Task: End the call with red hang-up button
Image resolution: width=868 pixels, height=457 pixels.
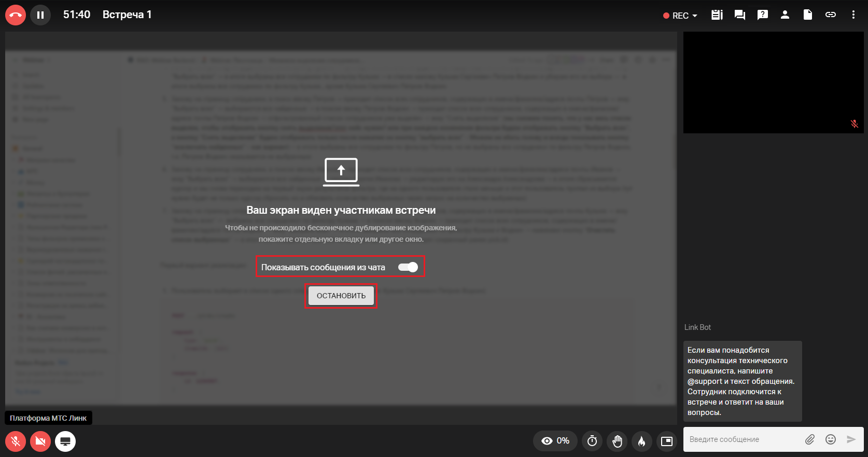Action: (x=16, y=15)
